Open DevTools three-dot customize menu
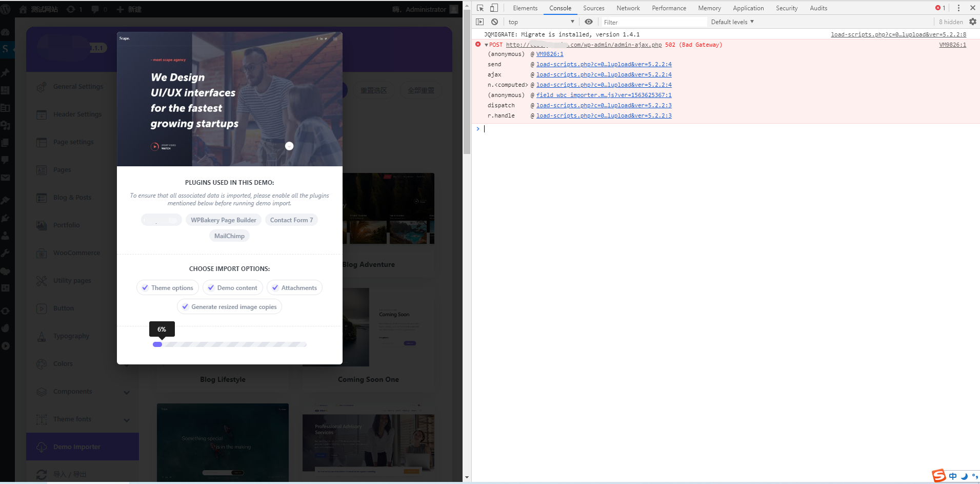The height and width of the screenshot is (484, 980). click(958, 8)
